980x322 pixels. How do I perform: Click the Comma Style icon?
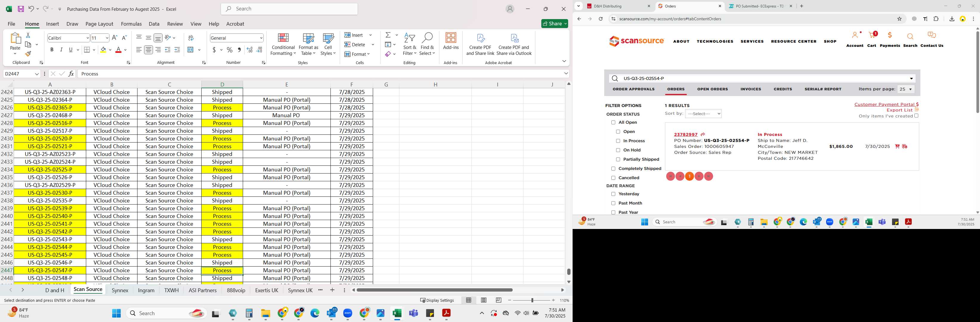(x=239, y=50)
